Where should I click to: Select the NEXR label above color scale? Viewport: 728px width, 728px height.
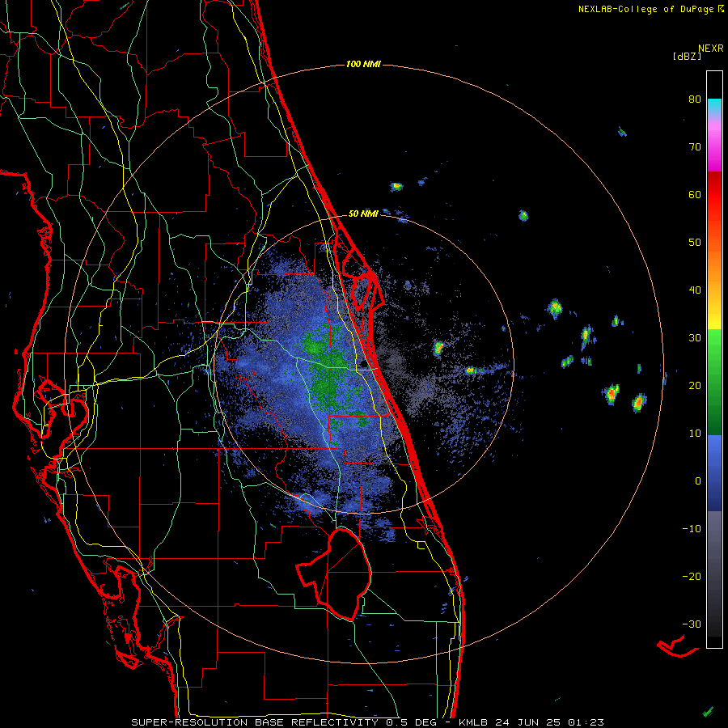coord(710,49)
